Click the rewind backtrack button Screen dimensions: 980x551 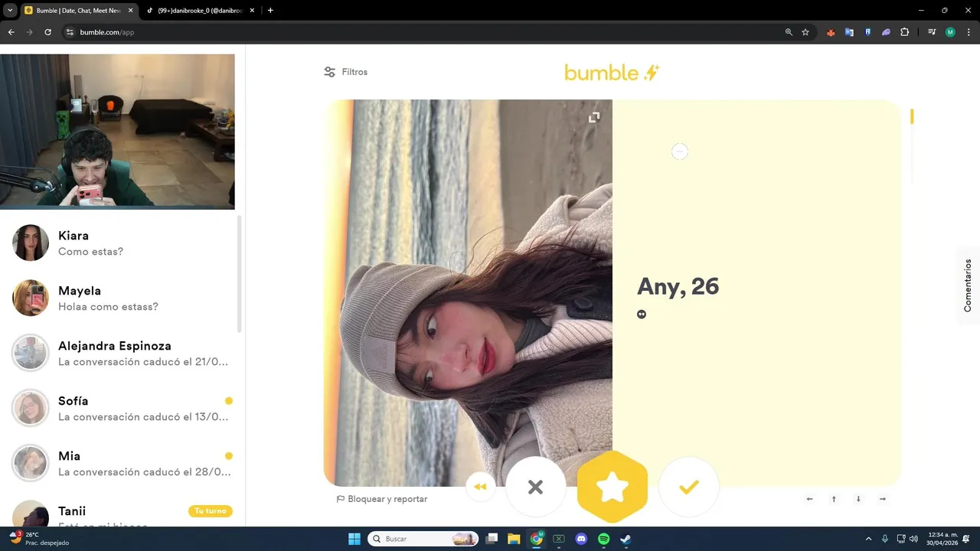(x=481, y=487)
